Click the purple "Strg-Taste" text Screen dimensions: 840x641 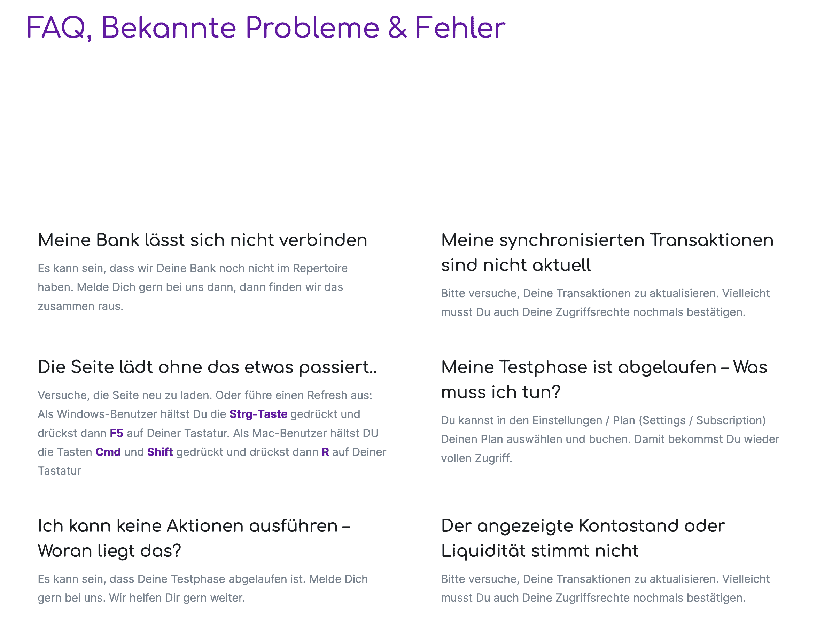coord(258,414)
